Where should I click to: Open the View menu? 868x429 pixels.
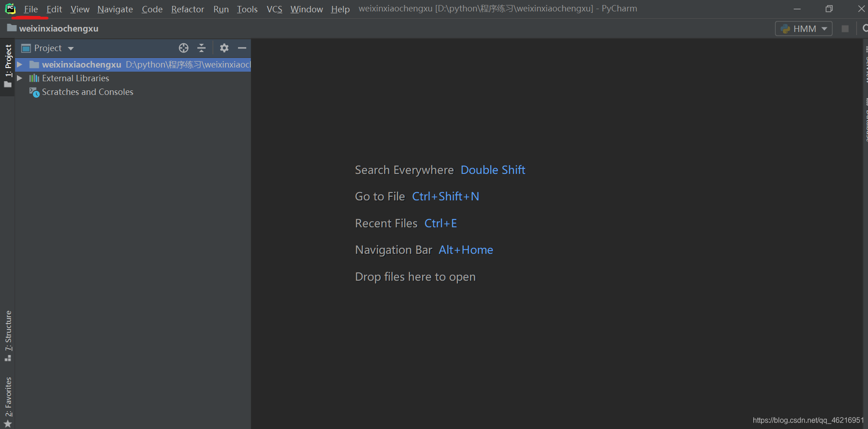(80, 9)
